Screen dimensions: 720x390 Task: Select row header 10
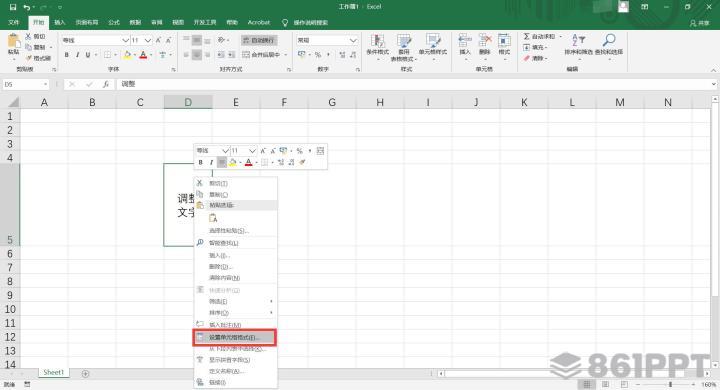pos(10,309)
